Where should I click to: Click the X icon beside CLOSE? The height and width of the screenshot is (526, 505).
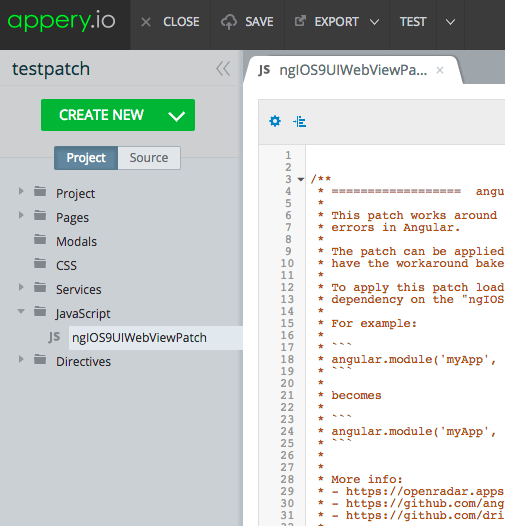coord(146,22)
